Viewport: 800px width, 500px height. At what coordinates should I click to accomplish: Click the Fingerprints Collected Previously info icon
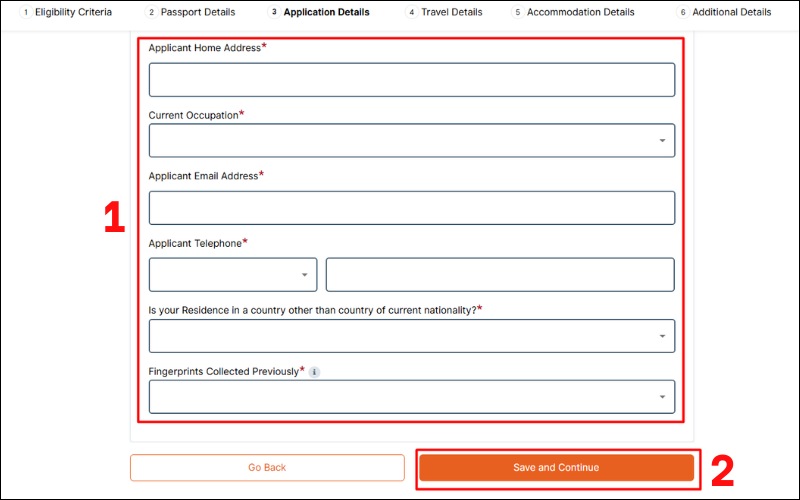(314, 372)
